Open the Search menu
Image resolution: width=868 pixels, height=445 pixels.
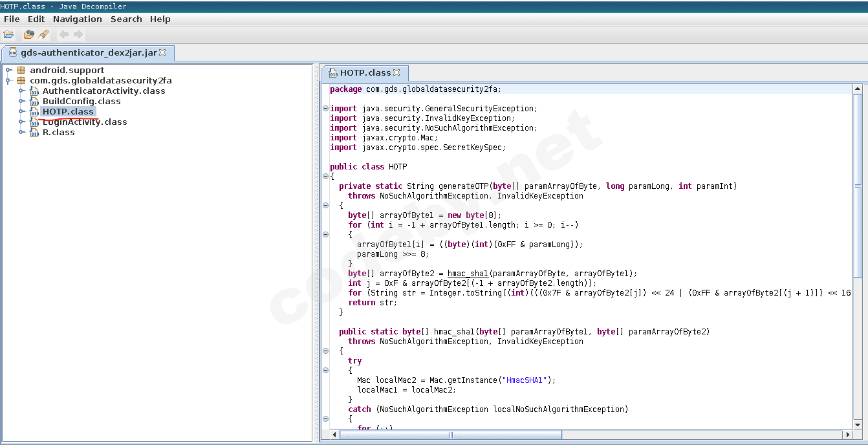click(x=126, y=19)
